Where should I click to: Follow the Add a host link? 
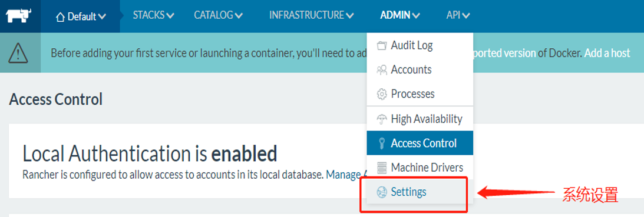pyautogui.click(x=607, y=54)
